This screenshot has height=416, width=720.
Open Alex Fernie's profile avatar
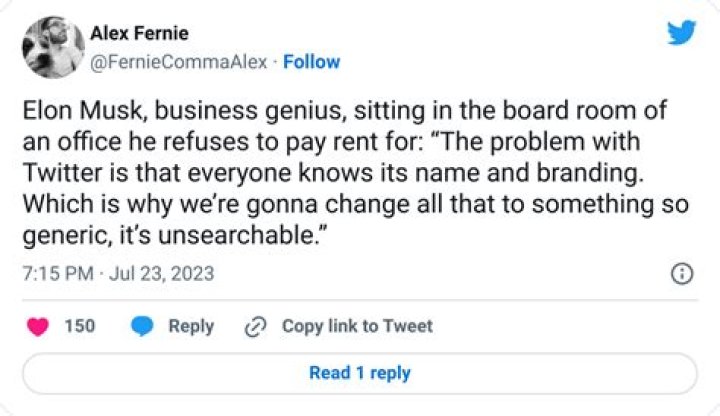point(52,46)
